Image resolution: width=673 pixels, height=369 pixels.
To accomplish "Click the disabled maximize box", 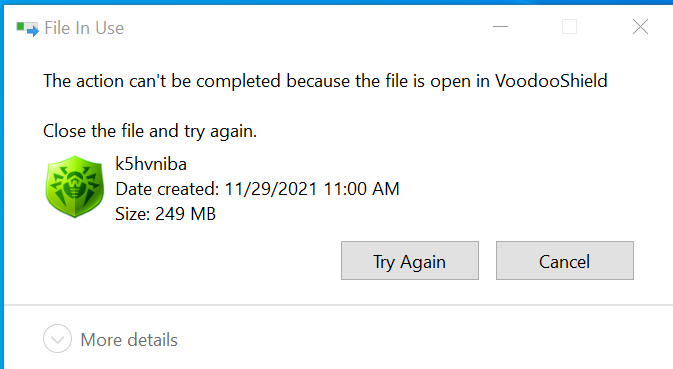I will coord(570,27).
